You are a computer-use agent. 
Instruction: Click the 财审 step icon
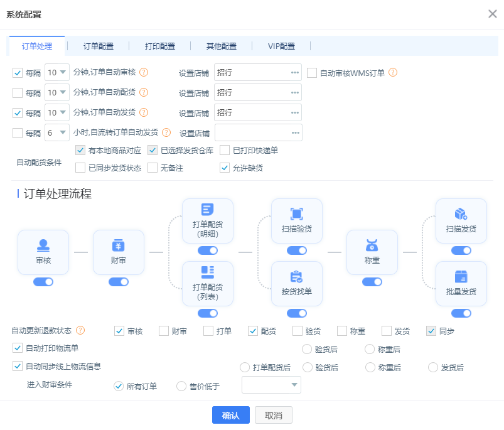click(118, 245)
